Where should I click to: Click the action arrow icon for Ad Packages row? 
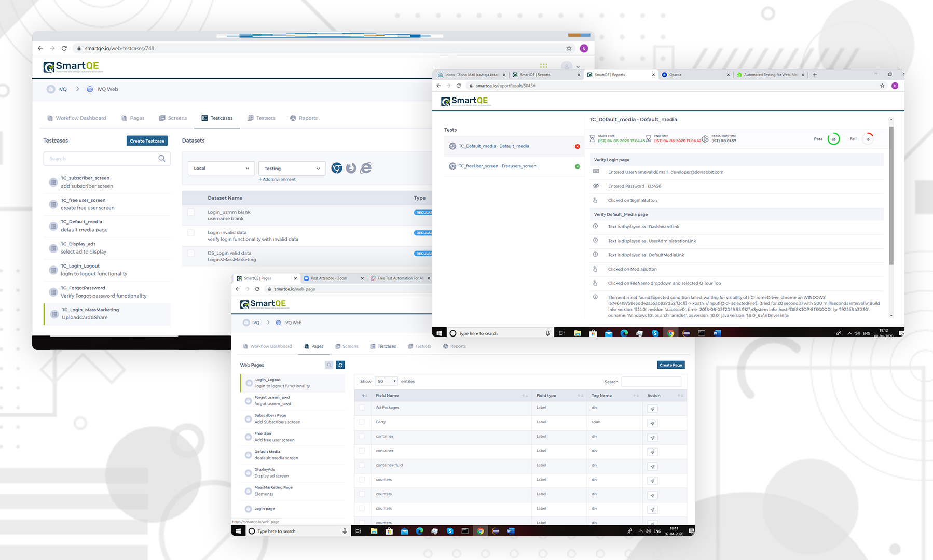click(x=653, y=409)
